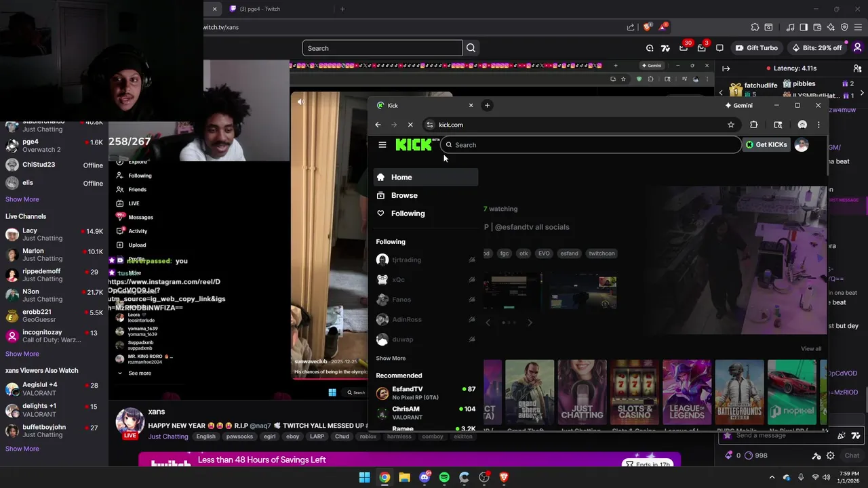Show hidden system tray icons
868x488 pixels.
(x=772, y=477)
